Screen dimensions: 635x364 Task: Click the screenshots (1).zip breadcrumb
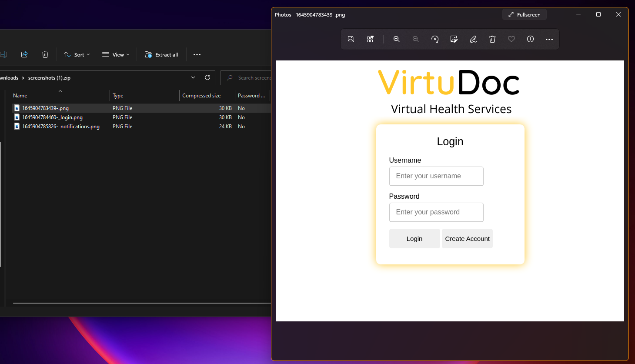(49, 78)
